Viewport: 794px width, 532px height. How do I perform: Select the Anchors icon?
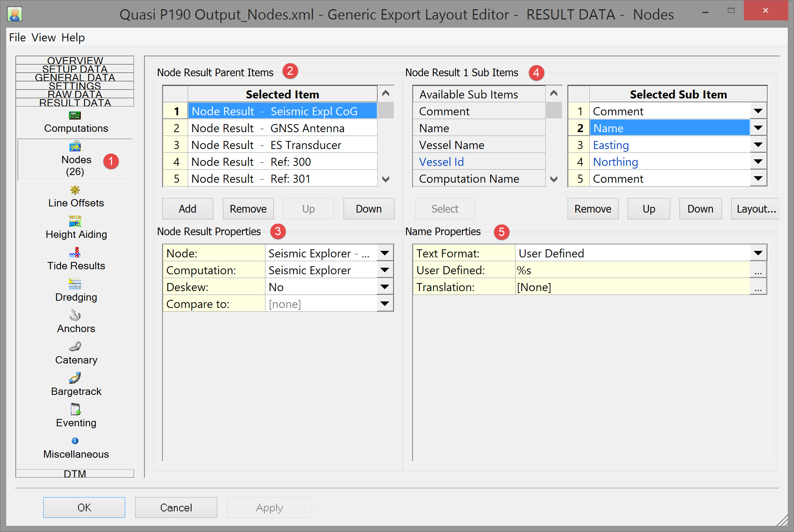(x=75, y=316)
